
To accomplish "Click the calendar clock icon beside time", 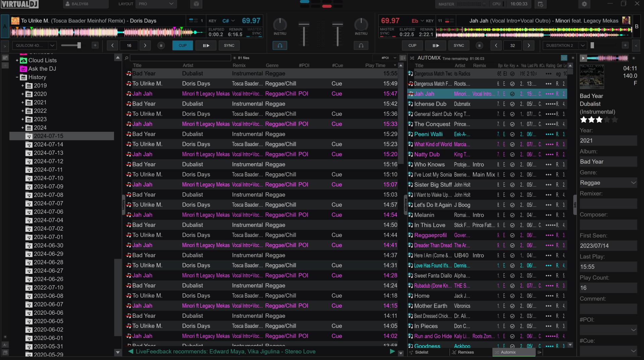I will pos(540,4).
